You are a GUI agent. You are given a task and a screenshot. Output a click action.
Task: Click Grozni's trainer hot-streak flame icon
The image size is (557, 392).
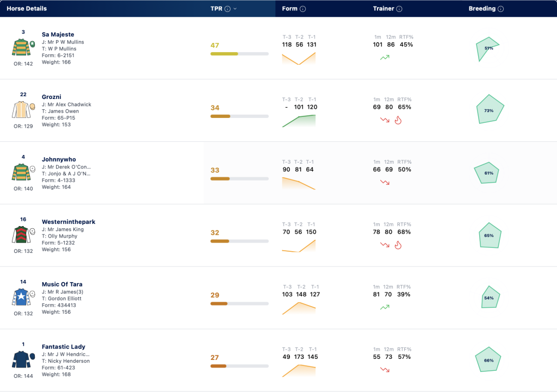[x=398, y=120]
